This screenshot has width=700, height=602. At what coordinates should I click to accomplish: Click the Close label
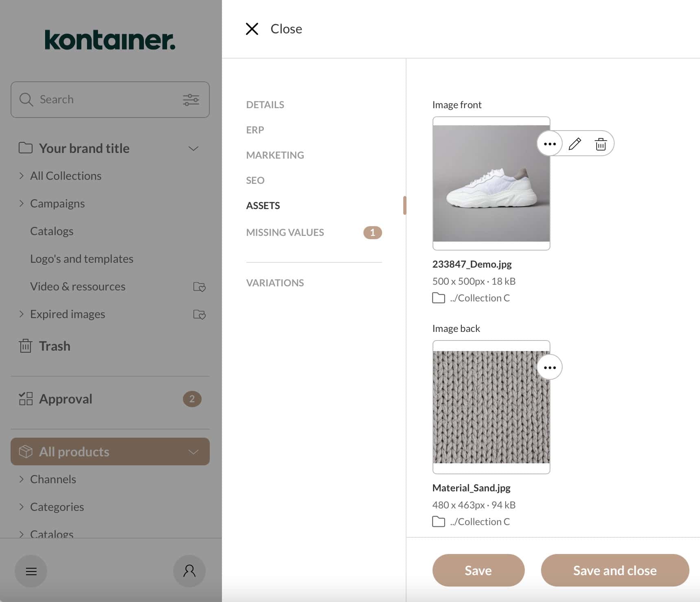pyautogui.click(x=286, y=29)
